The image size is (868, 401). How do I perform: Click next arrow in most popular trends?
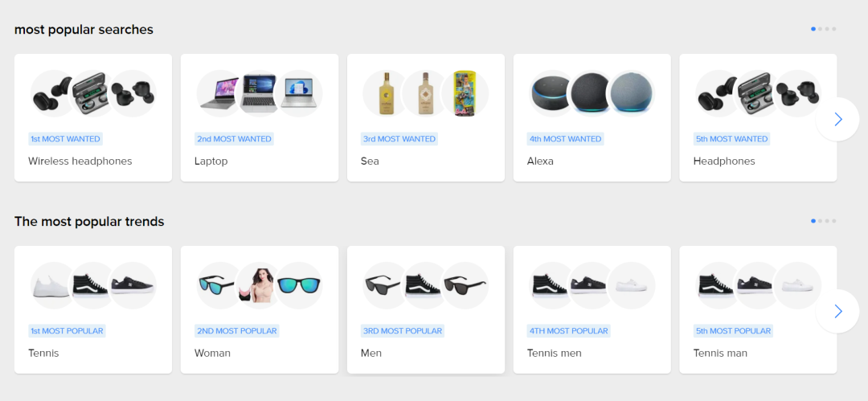pos(837,311)
